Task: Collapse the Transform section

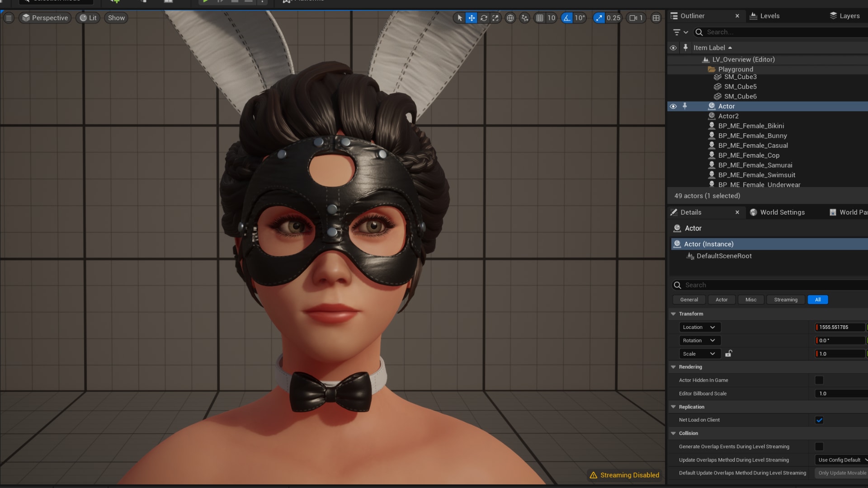Action: click(674, 314)
